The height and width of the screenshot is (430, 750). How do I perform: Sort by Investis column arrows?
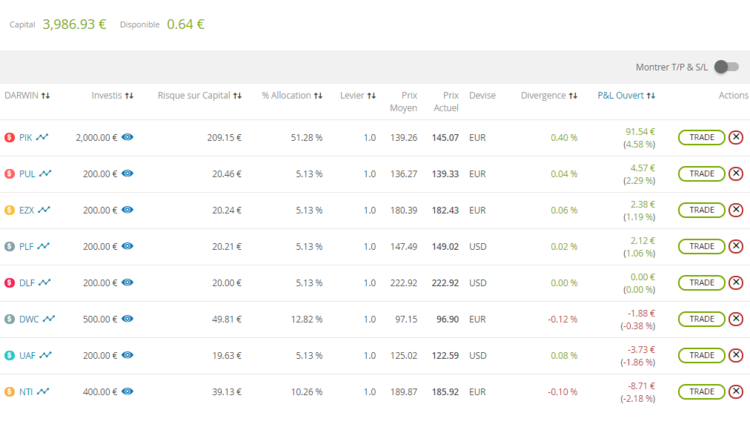(129, 96)
